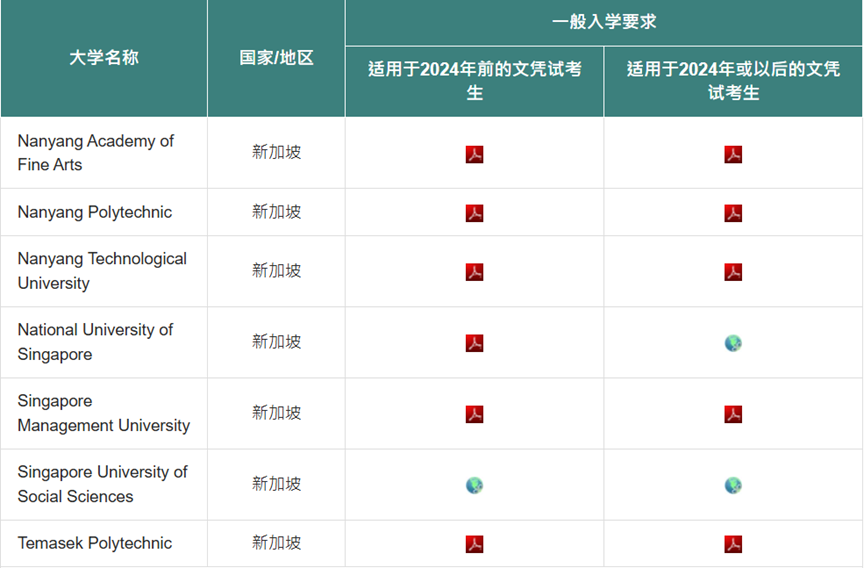Open Singapore Management University pre-2024 PDF
864x568 pixels.
click(474, 414)
